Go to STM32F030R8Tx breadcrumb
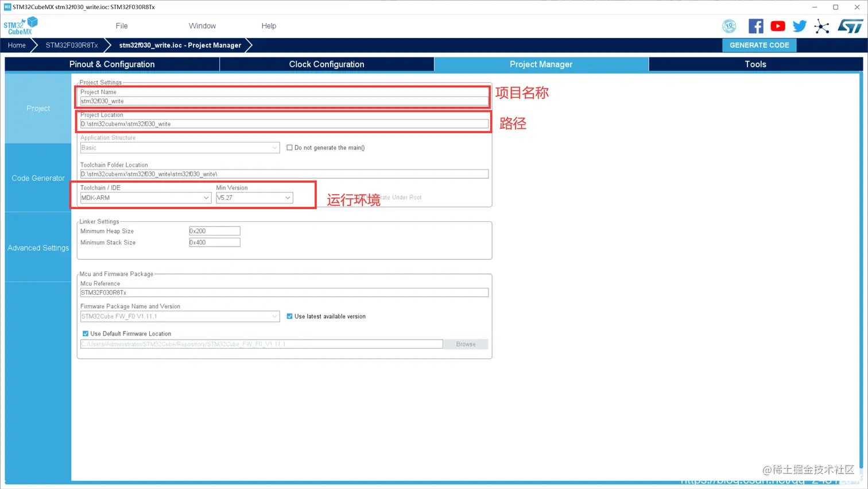 click(72, 45)
